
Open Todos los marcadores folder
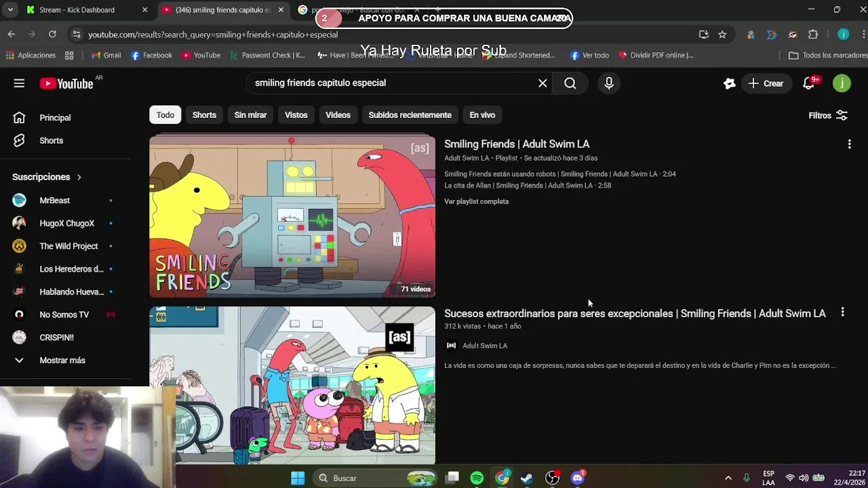coord(828,56)
